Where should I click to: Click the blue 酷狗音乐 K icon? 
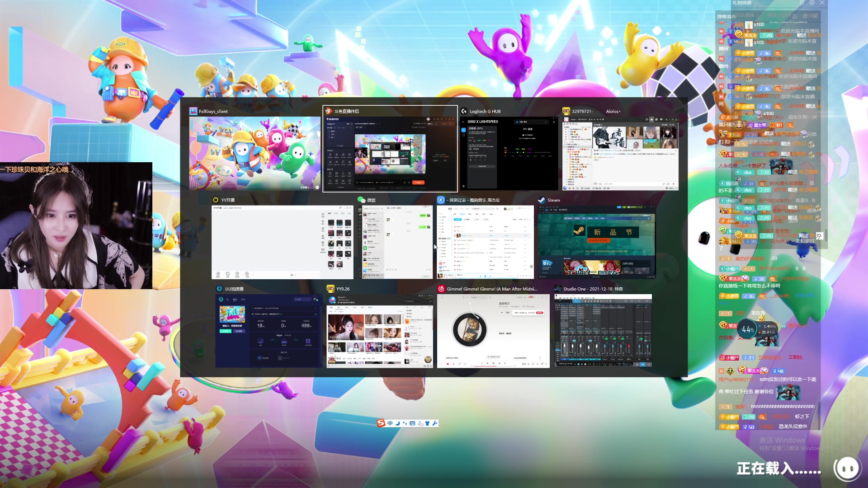[x=441, y=200]
